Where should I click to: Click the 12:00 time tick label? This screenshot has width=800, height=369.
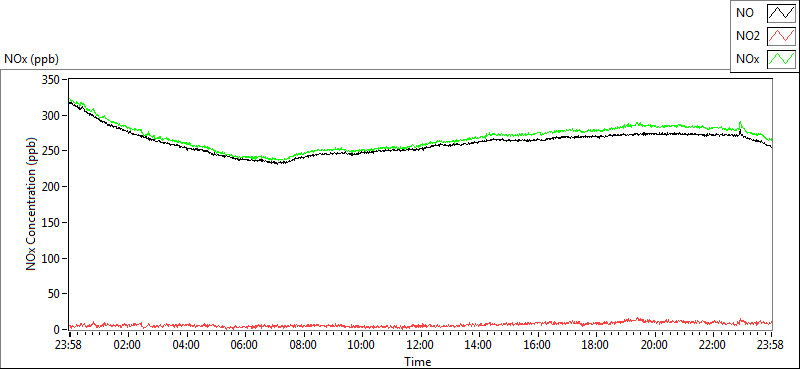420,344
